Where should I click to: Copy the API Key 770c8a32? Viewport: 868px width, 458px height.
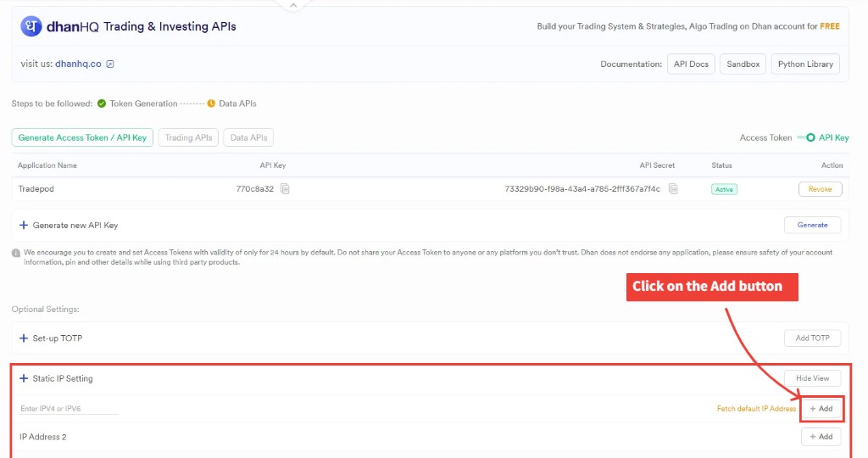(285, 189)
